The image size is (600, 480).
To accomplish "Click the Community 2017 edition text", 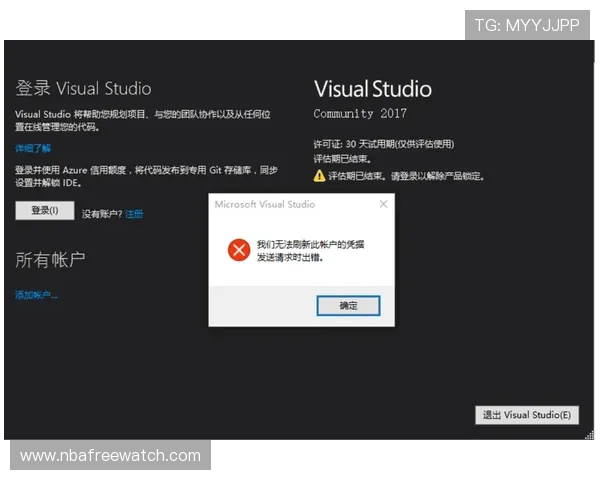I will pyautogui.click(x=360, y=113).
